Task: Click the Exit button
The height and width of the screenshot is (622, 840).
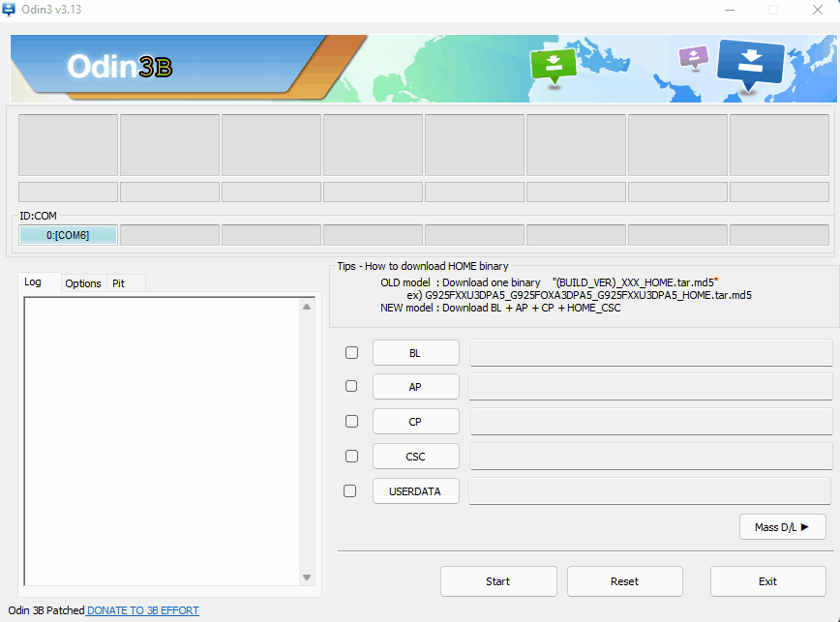Action: click(767, 581)
